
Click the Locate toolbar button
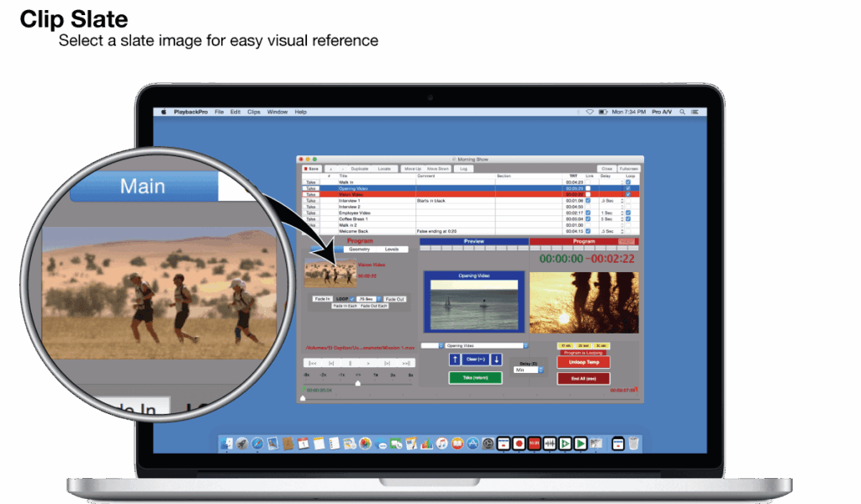tap(384, 169)
